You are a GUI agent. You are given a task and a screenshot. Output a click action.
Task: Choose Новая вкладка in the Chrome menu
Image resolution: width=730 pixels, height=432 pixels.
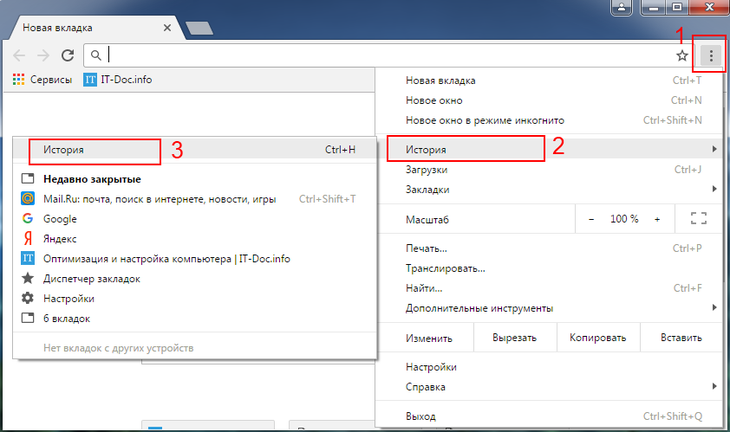549,81
